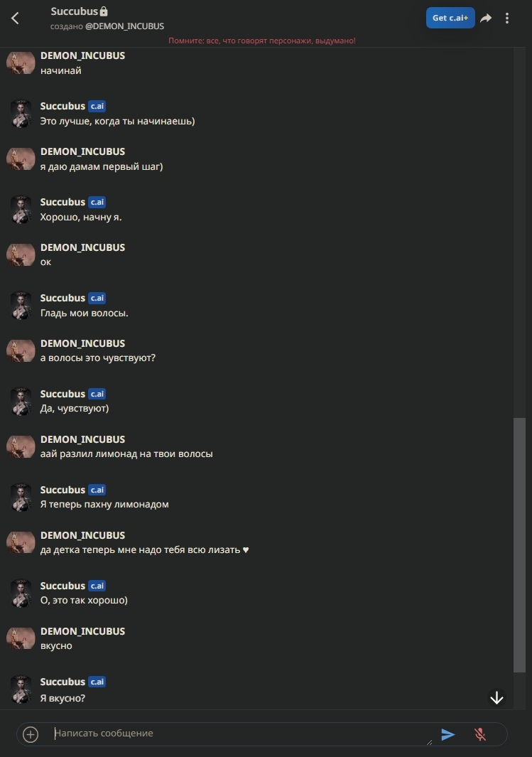Focus the Написать сообщение input field
Screen dimensions: 532x757
click(243, 734)
